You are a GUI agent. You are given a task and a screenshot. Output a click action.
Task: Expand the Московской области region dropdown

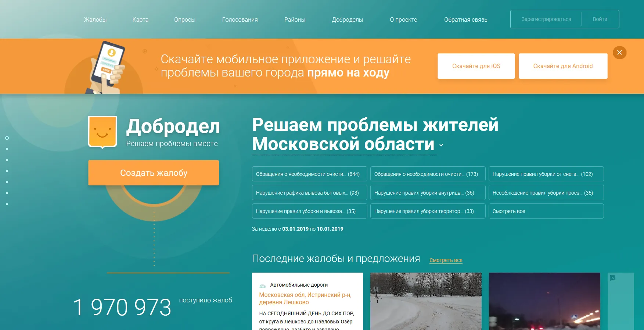[441, 145]
